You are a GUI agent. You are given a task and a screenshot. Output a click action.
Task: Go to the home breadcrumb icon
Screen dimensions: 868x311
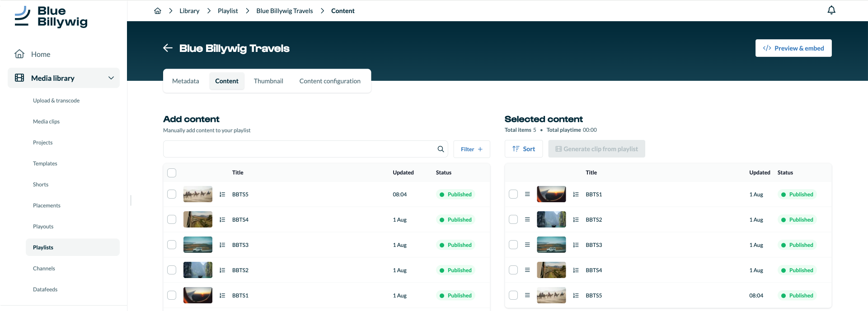[158, 11]
